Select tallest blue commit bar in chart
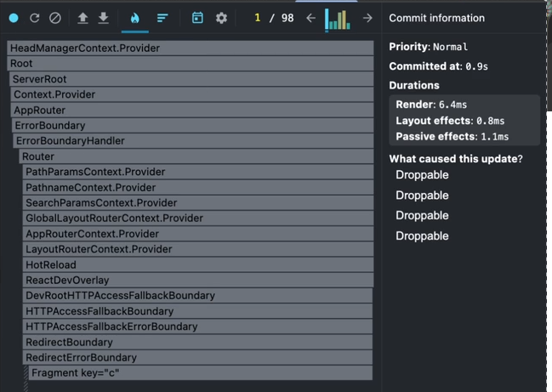This screenshot has height=392, width=552. click(x=327, y=19)
